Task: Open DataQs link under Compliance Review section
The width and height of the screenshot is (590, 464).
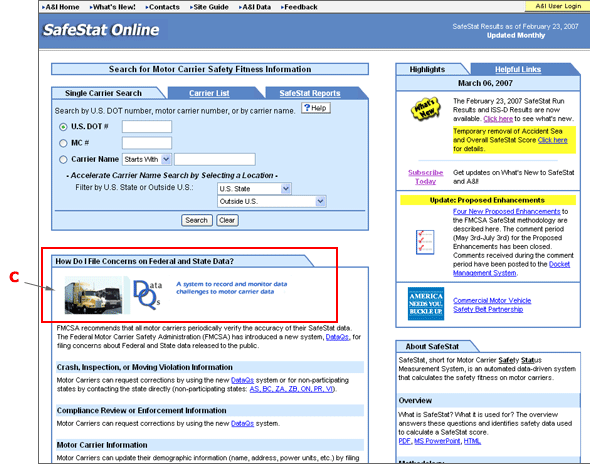Action: (x=242, y=424)
